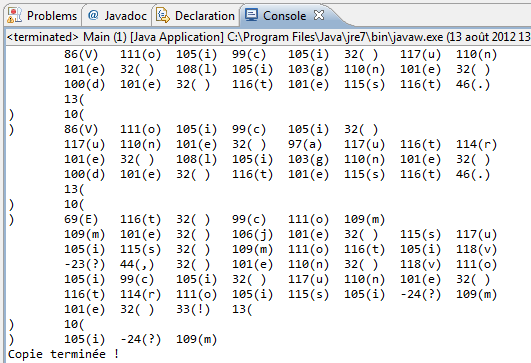Viewport: 531px width, 363px height.
Task: Close the Console view tab
Action: point(319,15)
